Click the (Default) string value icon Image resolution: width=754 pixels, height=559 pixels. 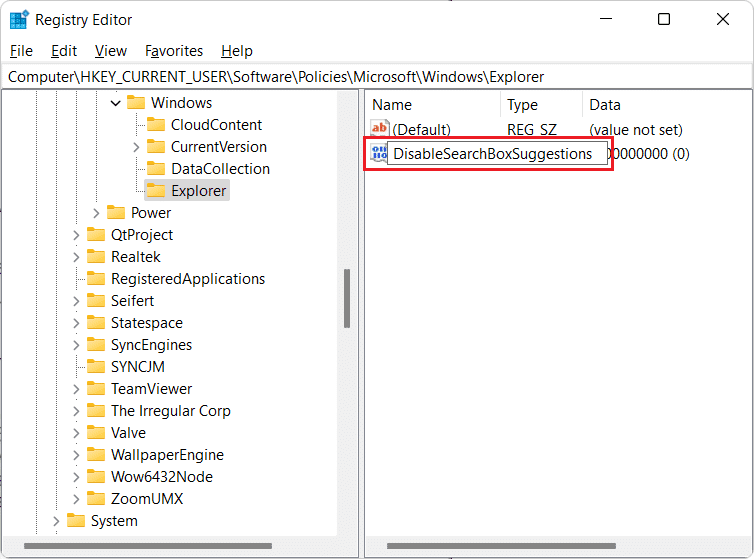click(379, 129)
